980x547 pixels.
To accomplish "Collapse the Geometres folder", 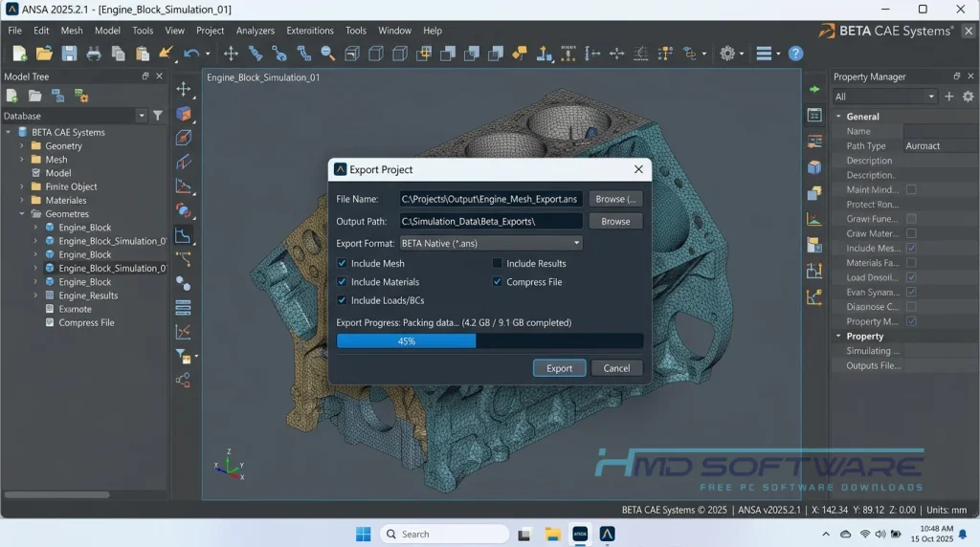I will [x=22, y=213].
